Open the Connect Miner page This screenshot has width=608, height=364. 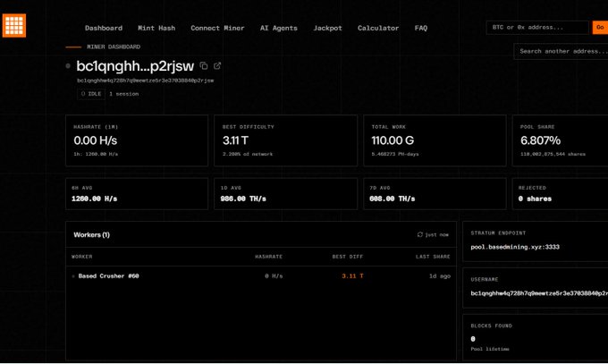pos(217,28)
